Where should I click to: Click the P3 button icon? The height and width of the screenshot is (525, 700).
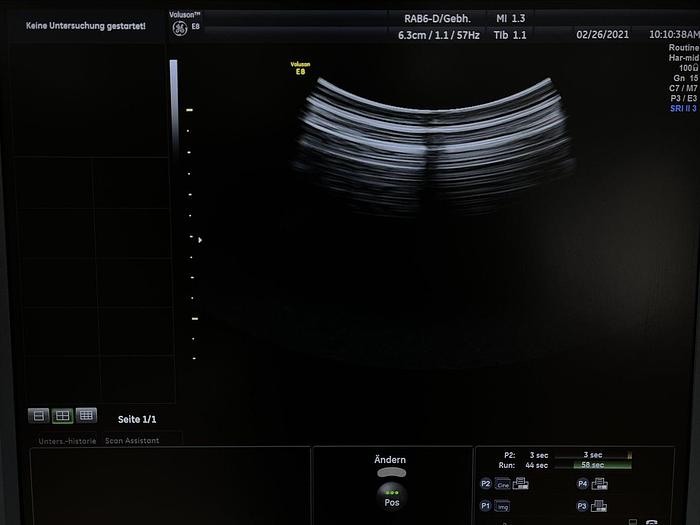[582, 506]
